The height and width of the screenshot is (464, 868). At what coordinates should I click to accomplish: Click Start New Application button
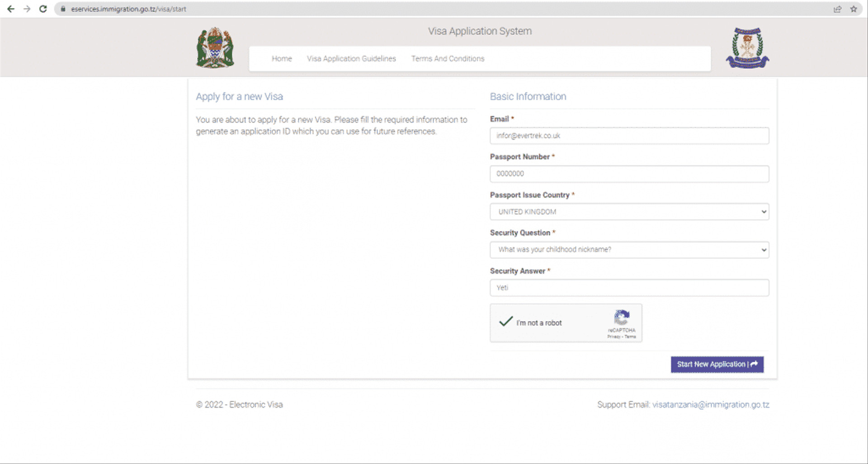pyautogui.click(x=717, y=365)
